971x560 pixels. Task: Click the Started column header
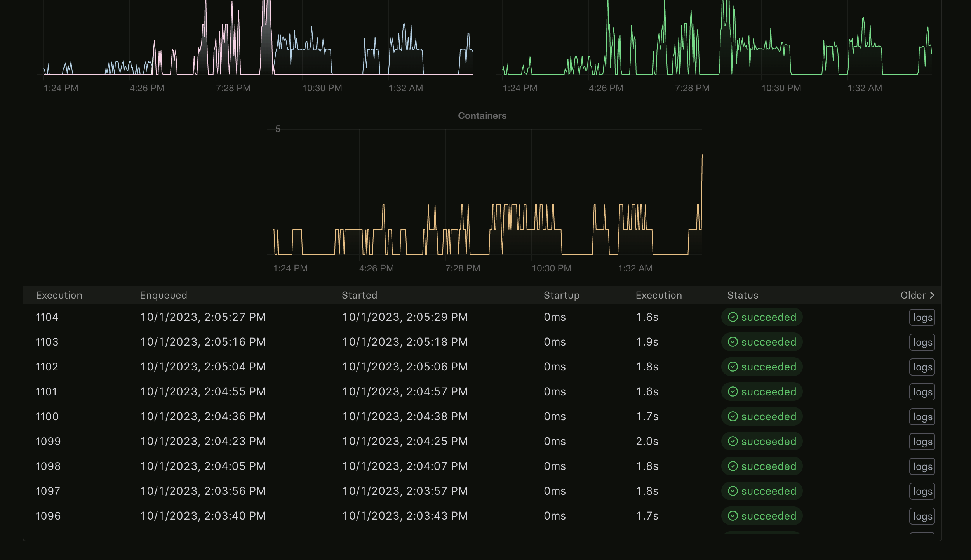coord(359,295)
